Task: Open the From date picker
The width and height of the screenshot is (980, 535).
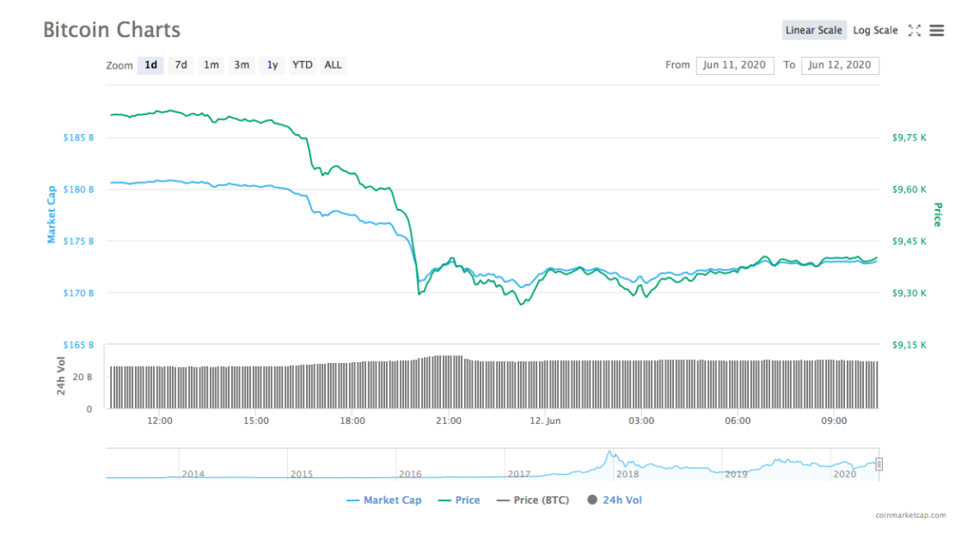Action: click(x=735, y=65)
